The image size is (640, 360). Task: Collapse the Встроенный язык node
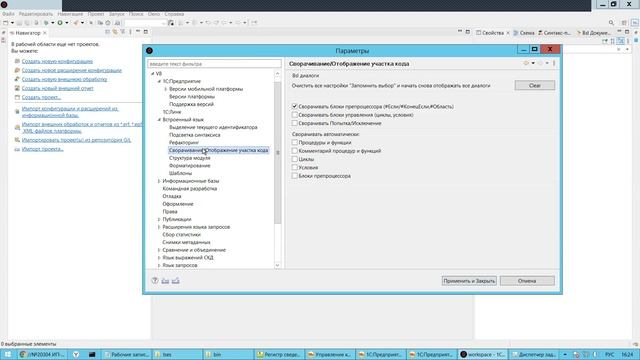pos(159,120)
